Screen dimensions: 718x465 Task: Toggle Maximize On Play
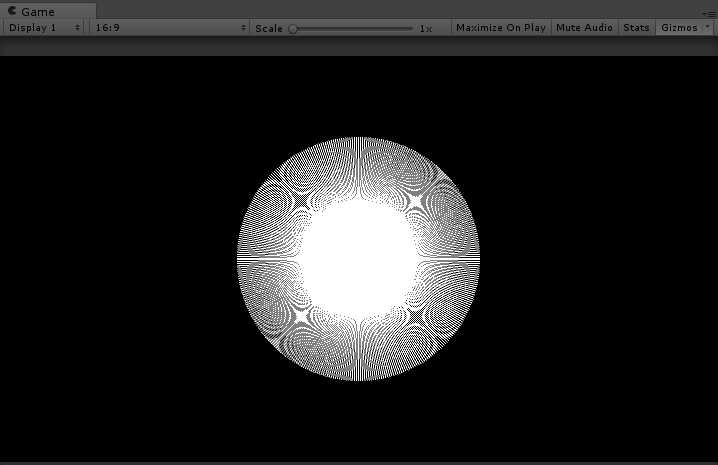pyautogui.click(x=501, y=27)
